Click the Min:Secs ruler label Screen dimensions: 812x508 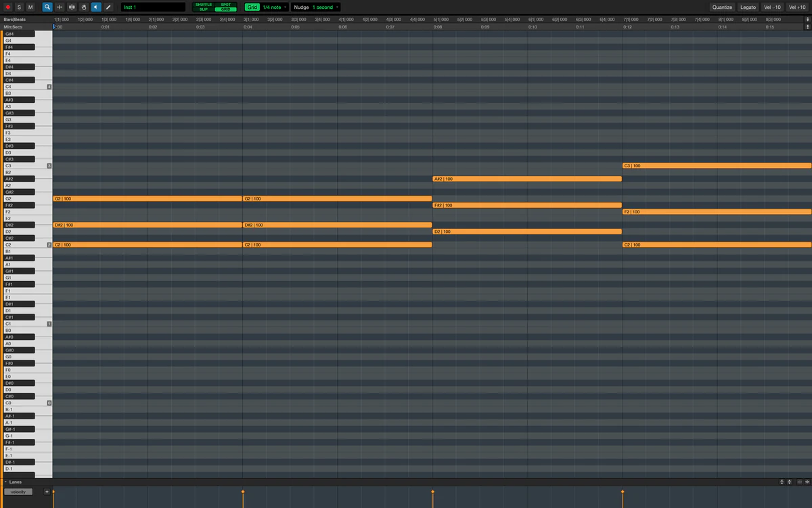tap(13, 26)
